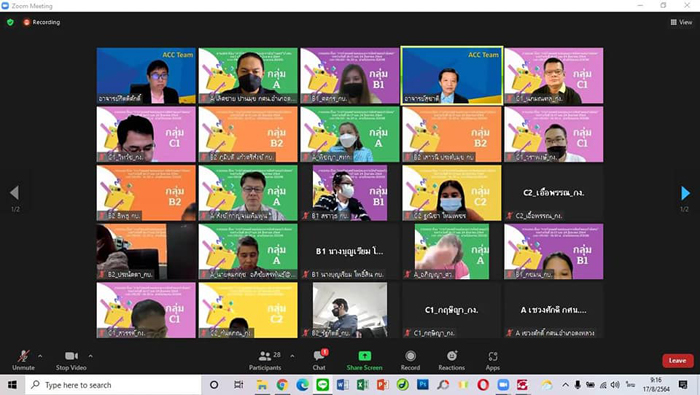This screenshot has height=395, width=700.
Task: Open the Participants panel
Action: tap(265, 361)
